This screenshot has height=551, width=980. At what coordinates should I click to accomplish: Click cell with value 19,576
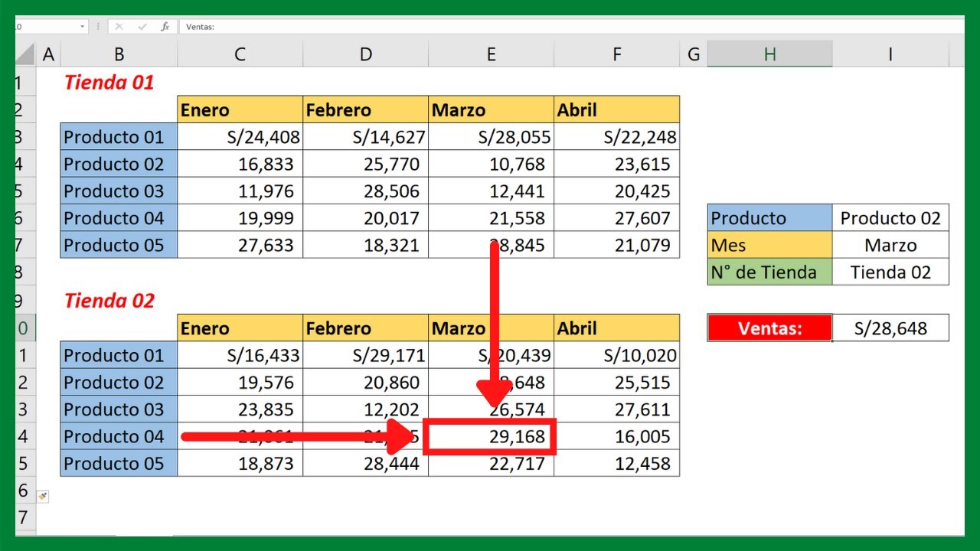(240, 382)
